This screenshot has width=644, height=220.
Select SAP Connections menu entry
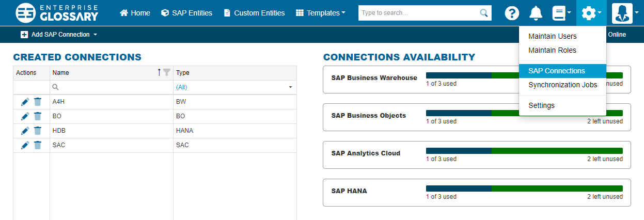point(562,71)
